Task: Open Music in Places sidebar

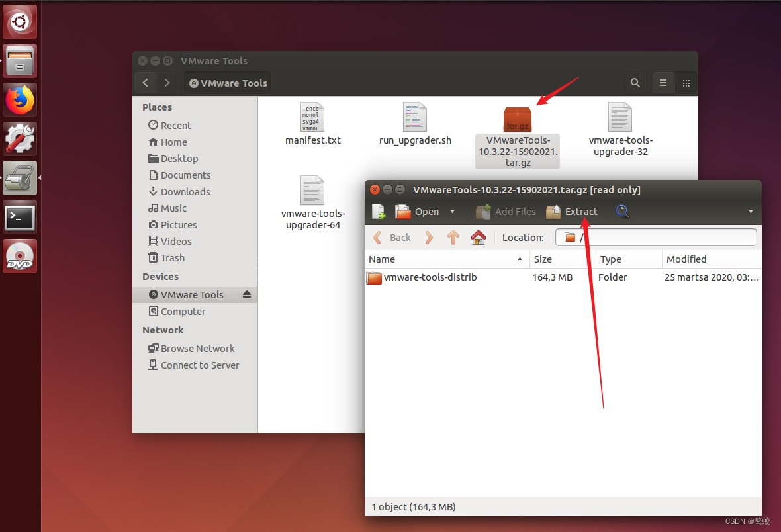Action: (167, 208)
